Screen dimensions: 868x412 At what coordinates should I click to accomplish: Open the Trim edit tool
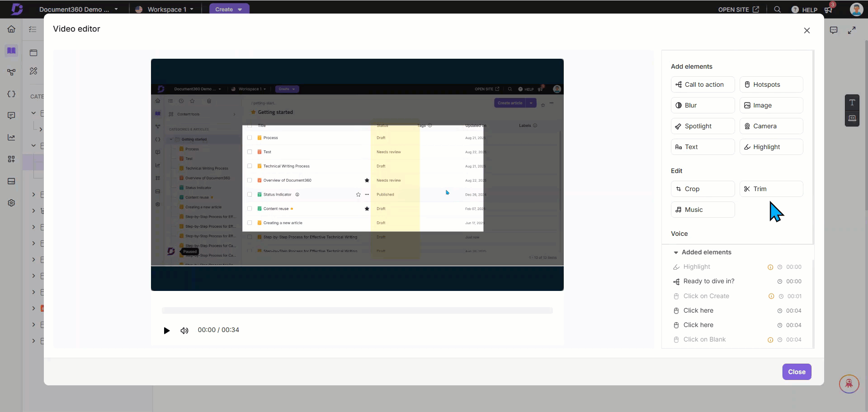coord(771,189)
